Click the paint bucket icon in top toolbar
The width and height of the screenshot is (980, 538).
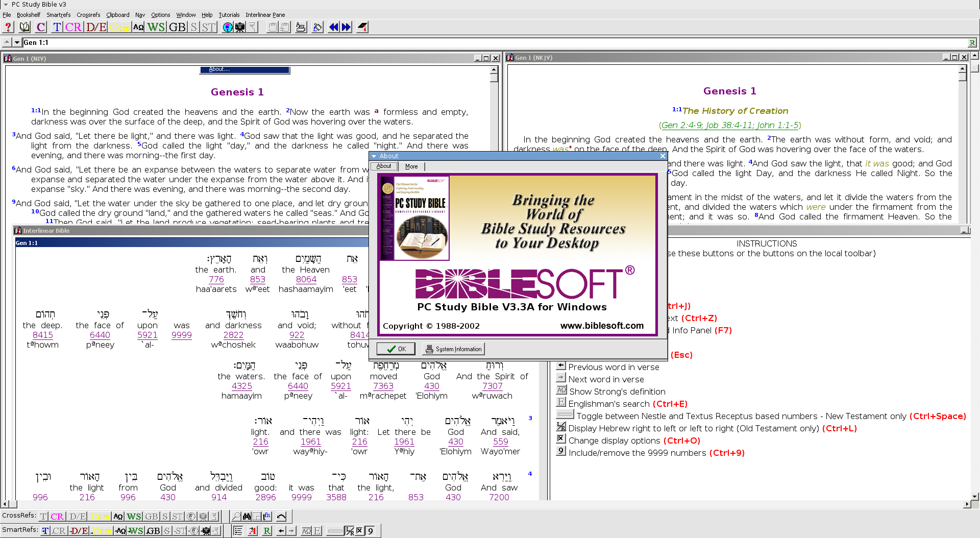point(317,27)
